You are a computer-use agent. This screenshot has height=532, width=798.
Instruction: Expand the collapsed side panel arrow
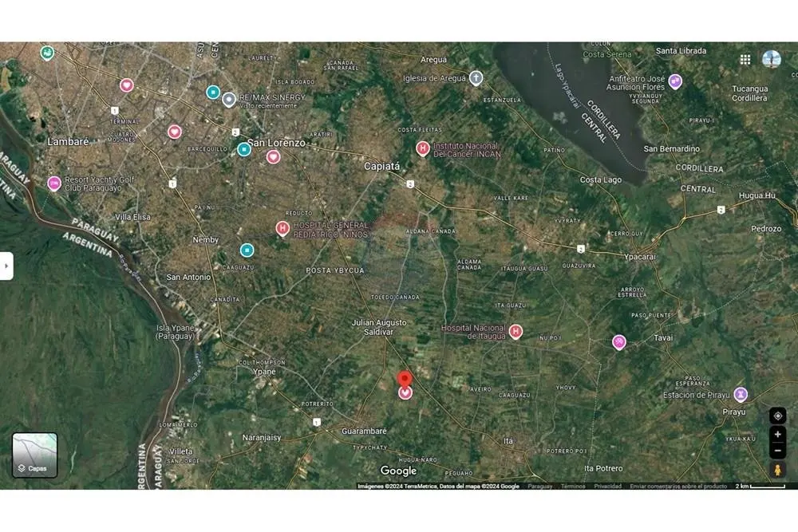point(6,266)
